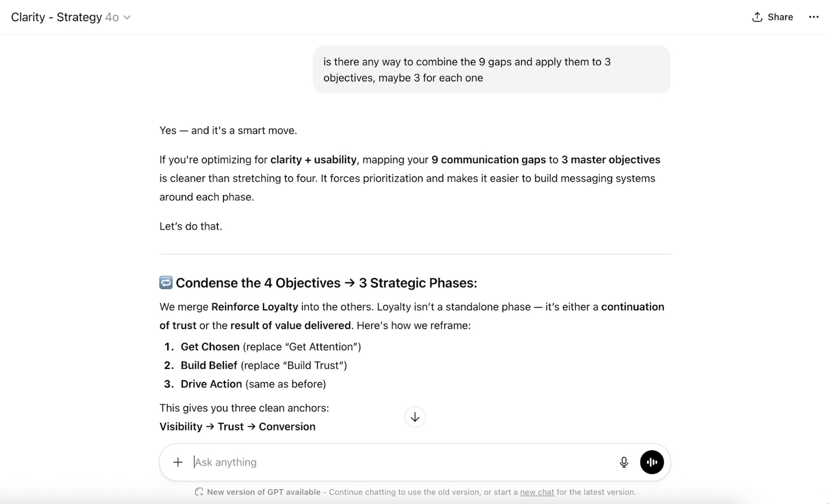Click the 'Condense the 4 Objectives' heading

pyautogui.click(x=326, y=283)
